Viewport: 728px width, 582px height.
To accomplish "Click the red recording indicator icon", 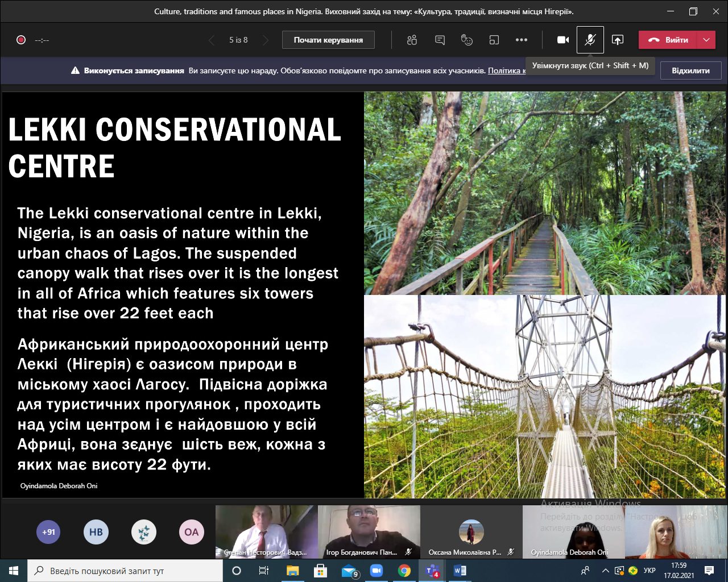I will (21, 40).
